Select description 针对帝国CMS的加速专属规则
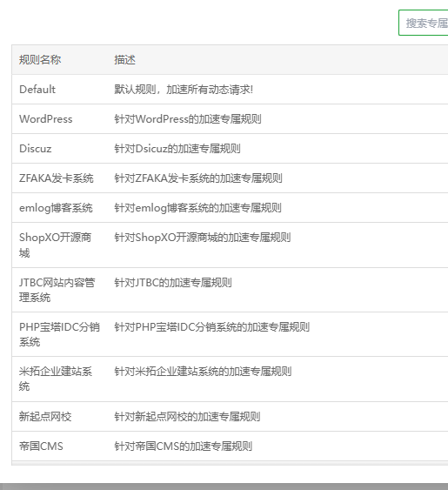 tap(183, 446)
